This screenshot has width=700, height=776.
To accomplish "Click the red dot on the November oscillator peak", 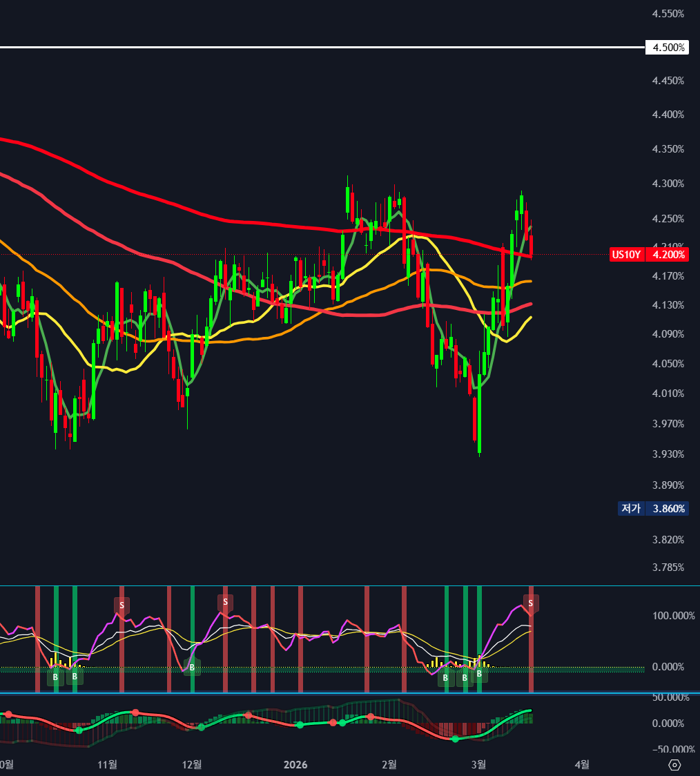I will [136, 712].
